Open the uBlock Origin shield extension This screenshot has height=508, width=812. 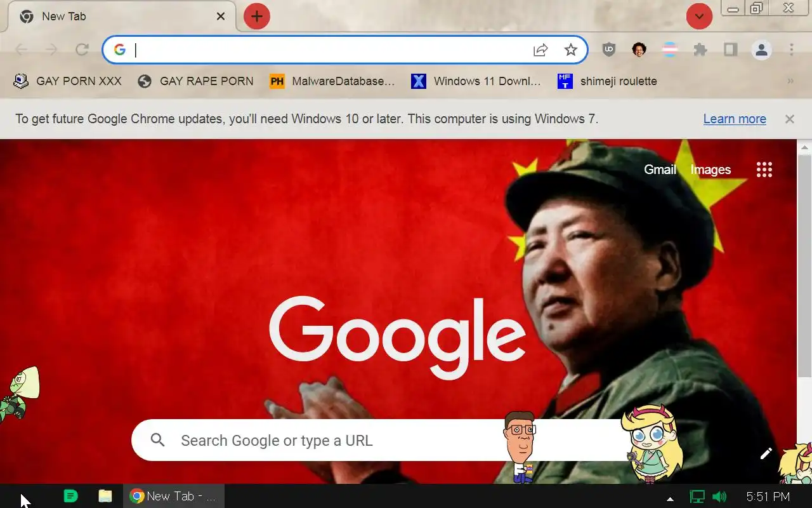pyautogui.click(x=609, y=50)
